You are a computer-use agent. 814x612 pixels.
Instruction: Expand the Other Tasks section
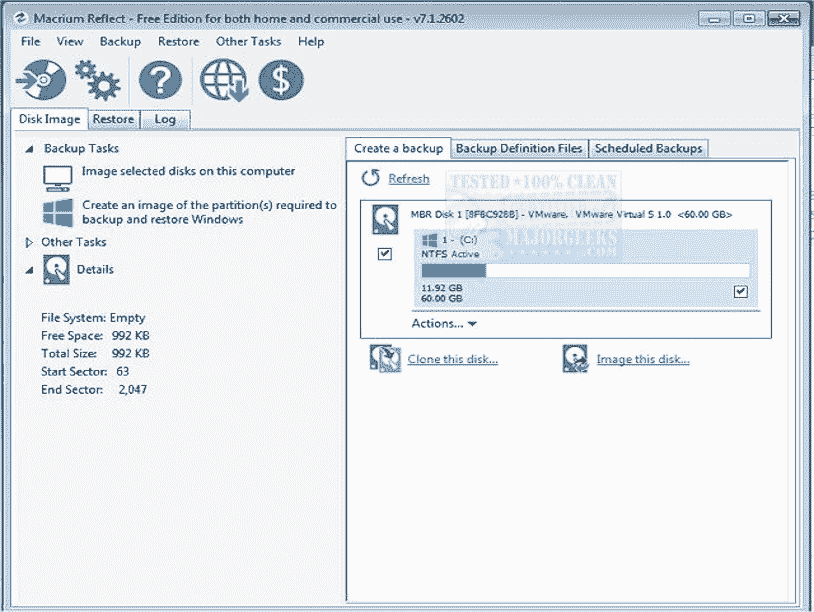[29, 242]
